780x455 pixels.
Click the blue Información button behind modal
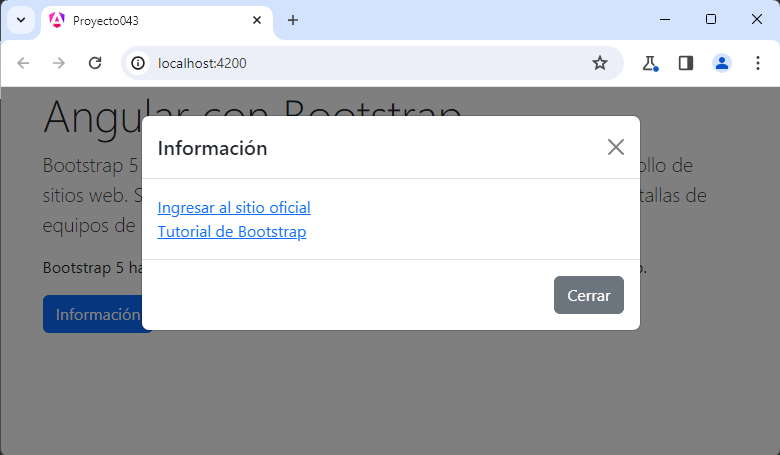click(x=93, y=314)
